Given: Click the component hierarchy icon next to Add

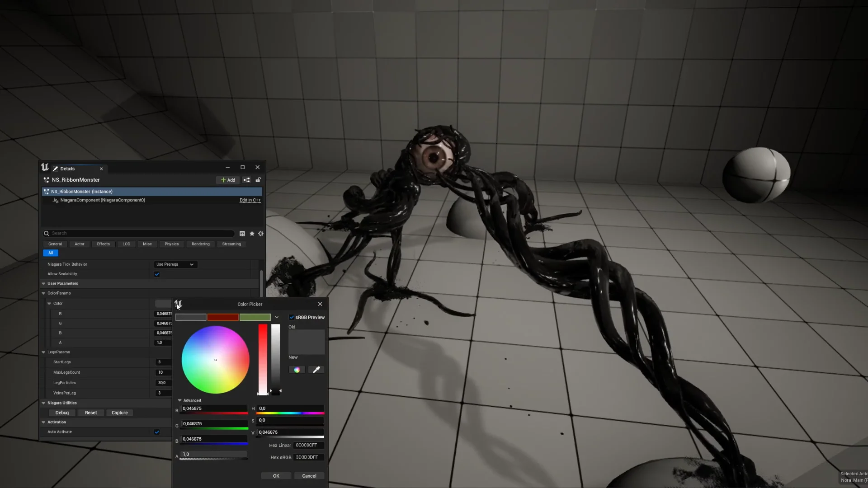Looking at the screenshot, I should click(246, 180).
